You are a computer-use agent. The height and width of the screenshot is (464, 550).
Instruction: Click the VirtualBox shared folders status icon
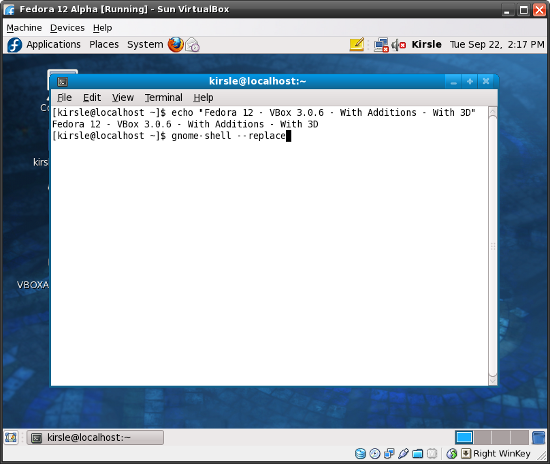pos(417,453)
